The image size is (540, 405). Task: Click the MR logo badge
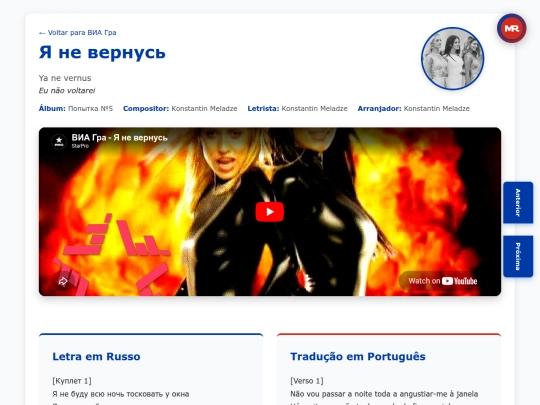coord(511,28)
